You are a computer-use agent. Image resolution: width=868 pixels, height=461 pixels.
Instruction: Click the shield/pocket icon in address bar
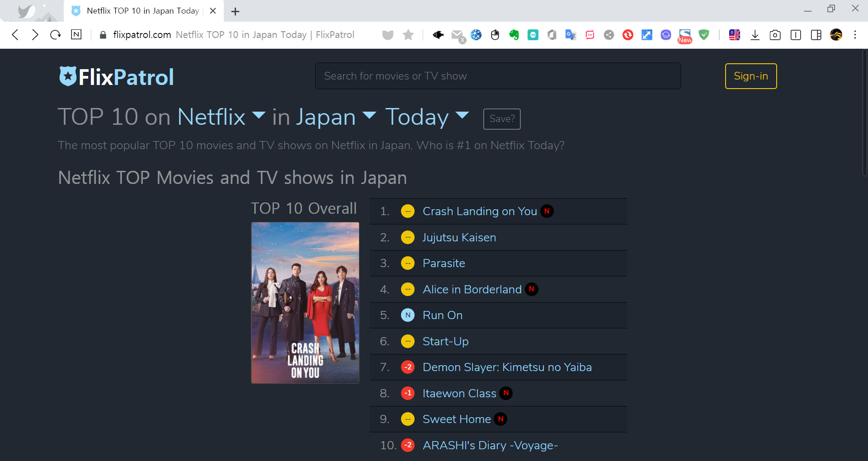point(388,35)
